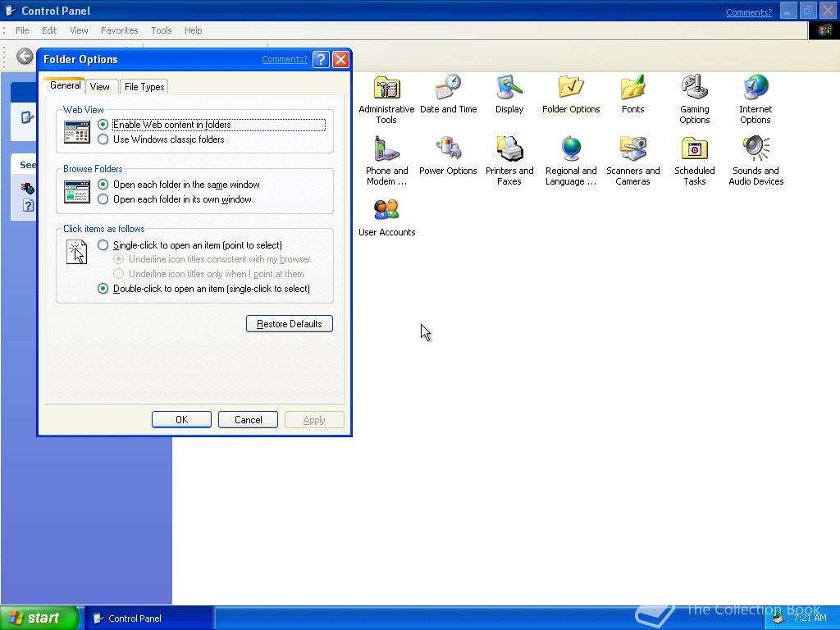
Task: Open the Scanners and Cameras icon
Action: [632, 161]
